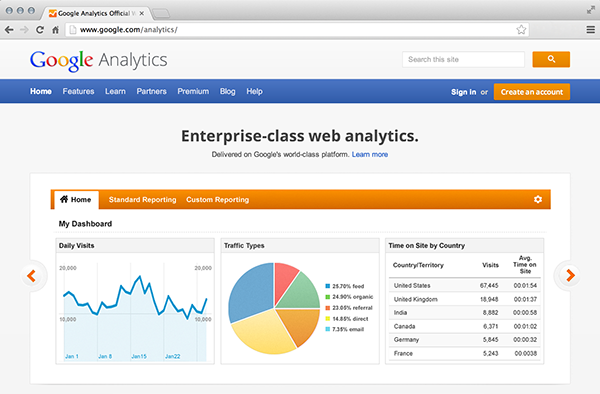Image resolution: width=600 pixels, height=394 pixels.
Task: Click the Search this site field
Action: pyautogui.click(x=463, y=59)
